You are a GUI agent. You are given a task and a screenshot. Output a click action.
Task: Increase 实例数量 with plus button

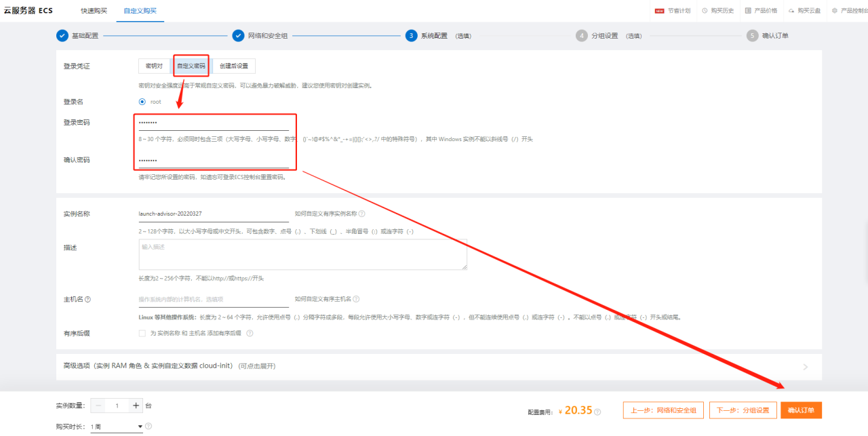[136, 405]
